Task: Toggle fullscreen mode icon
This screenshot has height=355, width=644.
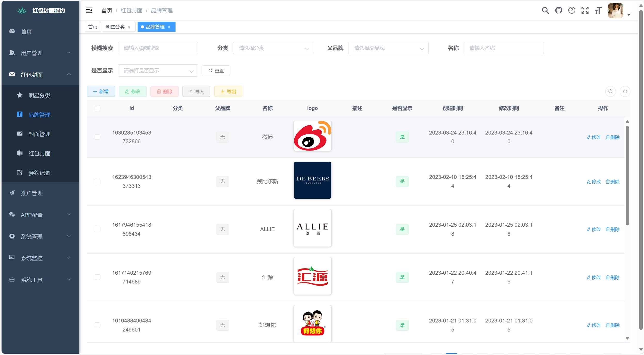Action: tap(585, 10)
